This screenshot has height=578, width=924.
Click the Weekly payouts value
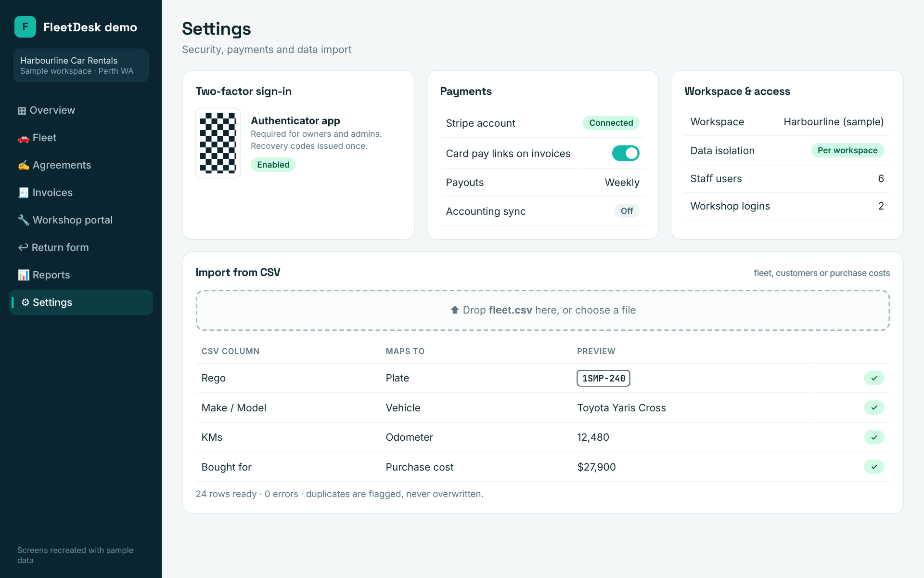[x=622, y=183]
